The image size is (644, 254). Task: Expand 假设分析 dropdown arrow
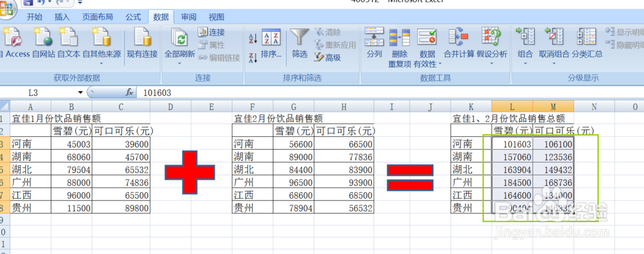(491, 64)
